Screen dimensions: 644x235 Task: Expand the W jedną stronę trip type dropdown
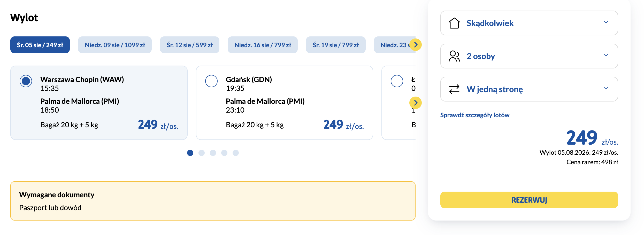[x=529, y=89]
